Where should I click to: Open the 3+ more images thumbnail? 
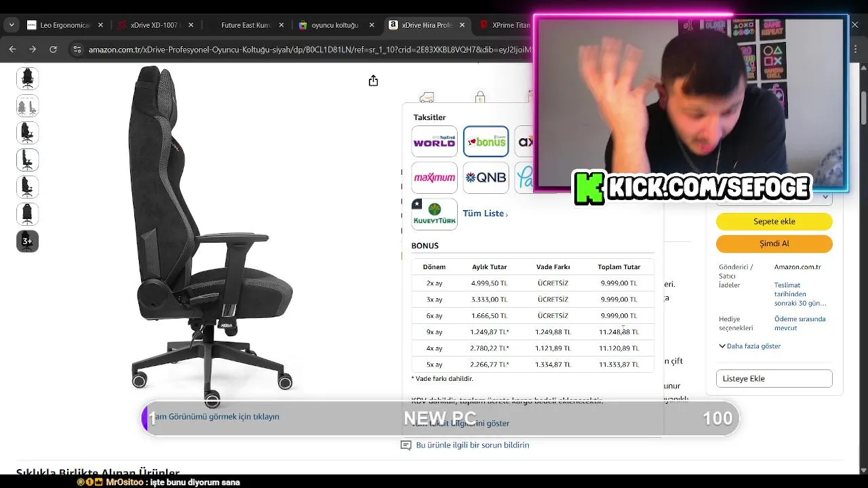[x=27, y=241]
